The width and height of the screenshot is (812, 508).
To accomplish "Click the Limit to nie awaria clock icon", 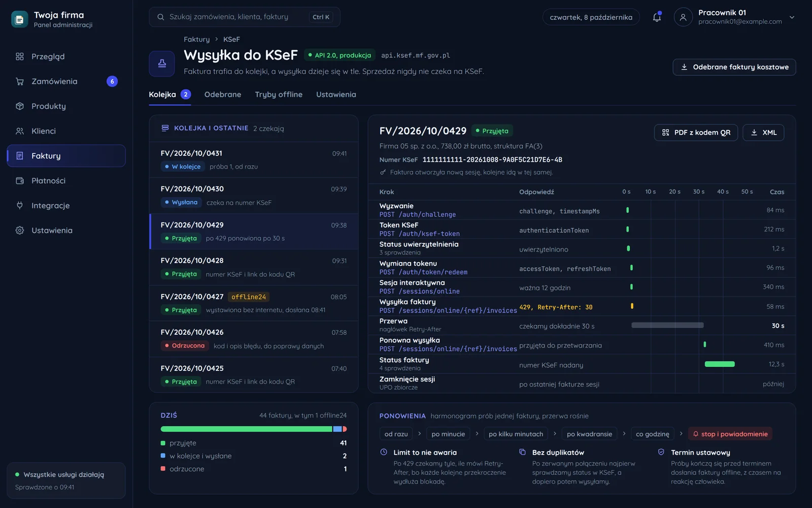I will [384, 452].
